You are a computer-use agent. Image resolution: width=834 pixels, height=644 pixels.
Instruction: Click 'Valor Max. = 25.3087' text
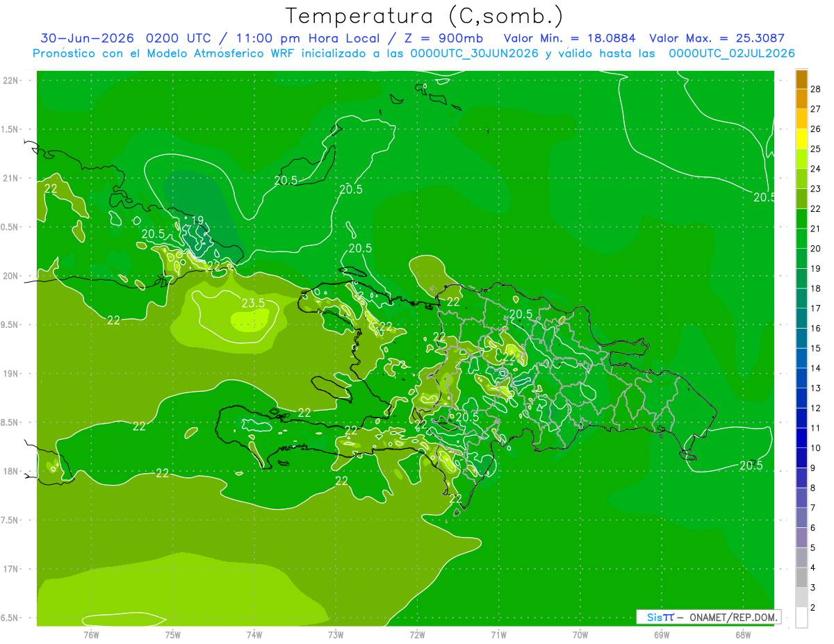tap(717, 38)
